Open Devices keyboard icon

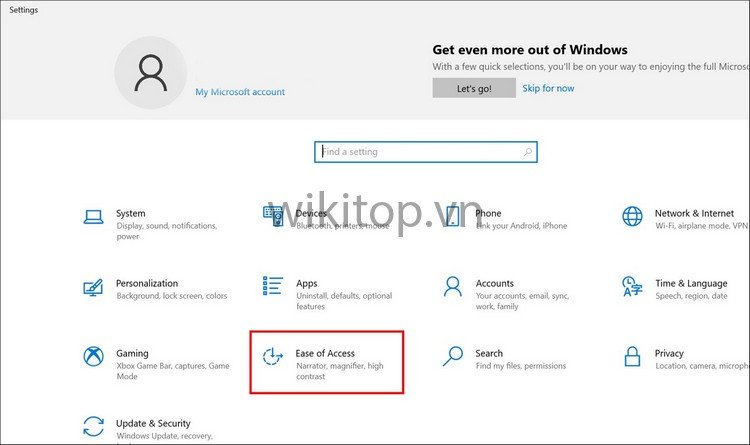(272, 216)
